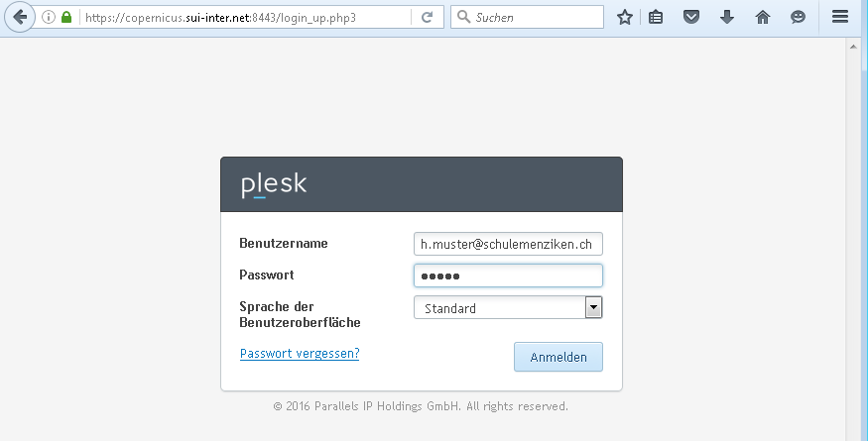Viewport: 868px width, 441px height.
Task: Click into the Suchen search box
Action: [527, 17]
